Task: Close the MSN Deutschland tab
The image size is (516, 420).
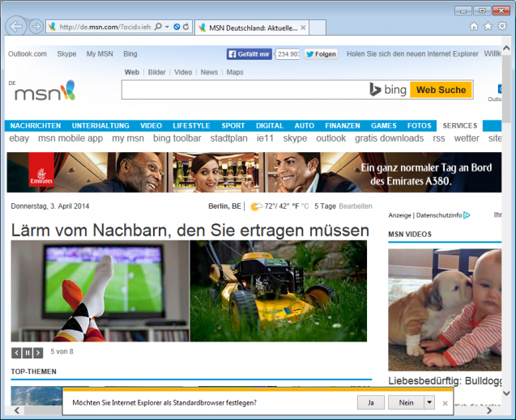Action: pyautogui.click(x=303, y=28)
